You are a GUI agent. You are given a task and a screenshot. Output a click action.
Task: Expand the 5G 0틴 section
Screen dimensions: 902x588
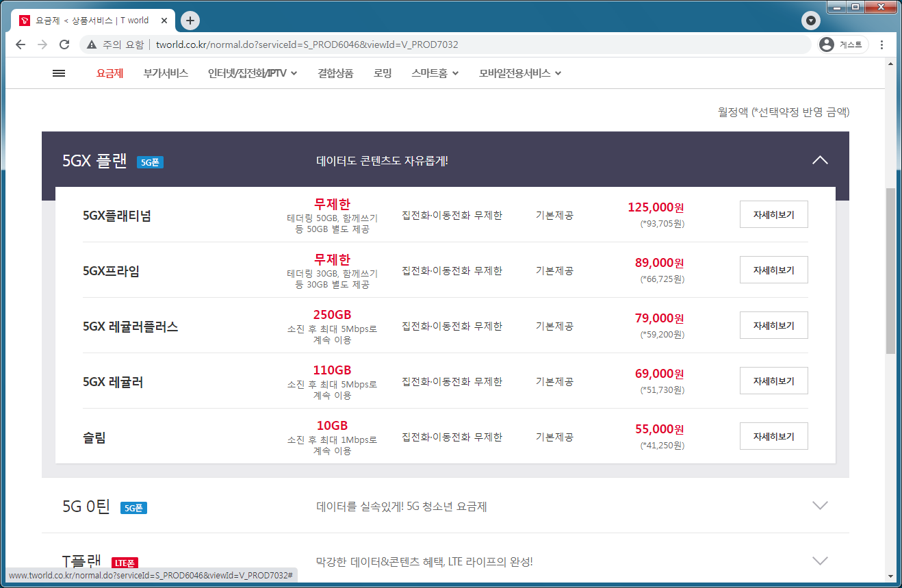pos(820,506)
